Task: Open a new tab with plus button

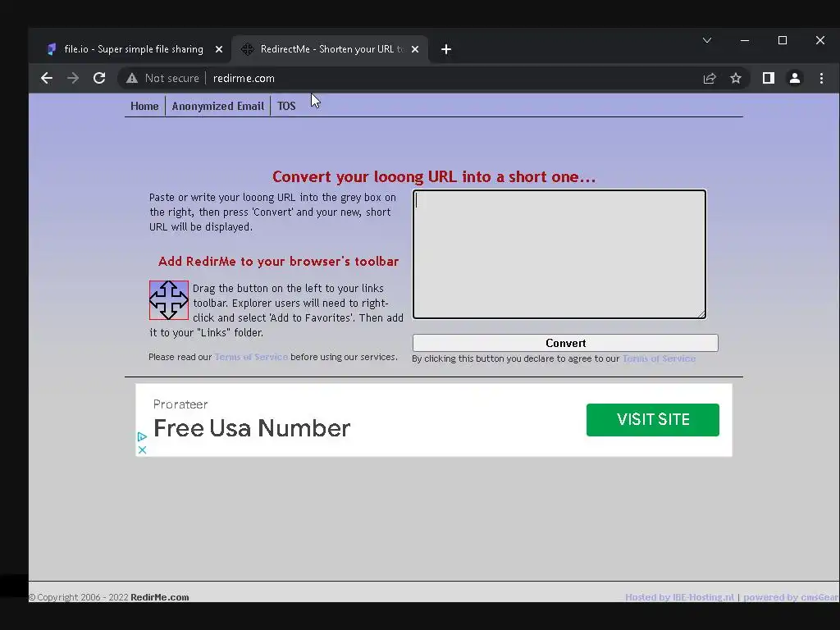Action: pyautogui.click(x=445, y=49)
